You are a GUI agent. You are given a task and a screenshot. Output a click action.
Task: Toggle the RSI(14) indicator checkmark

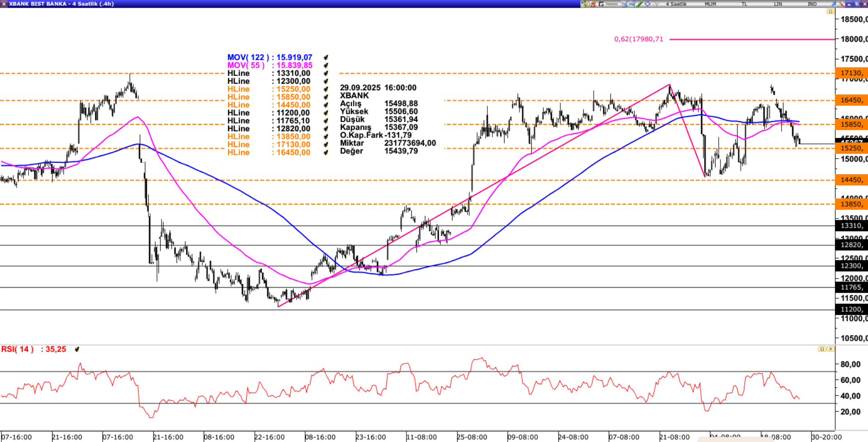point(77,349)
